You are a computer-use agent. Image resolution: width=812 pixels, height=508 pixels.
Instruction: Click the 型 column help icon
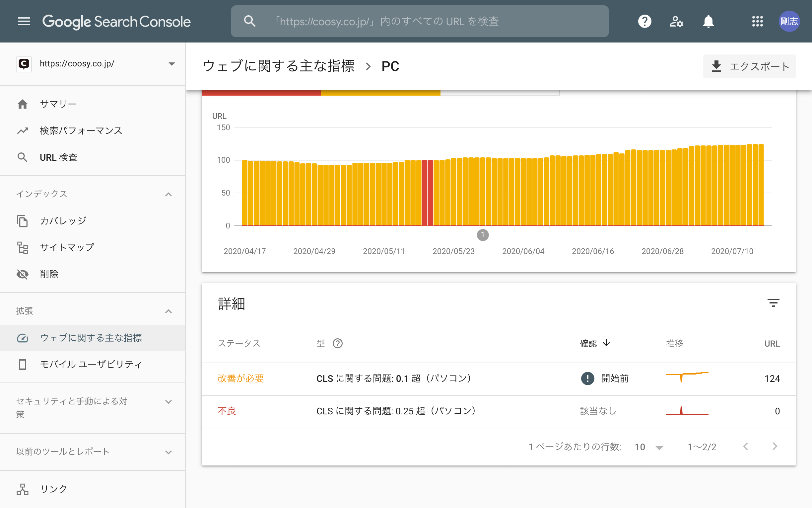point(338,343)
